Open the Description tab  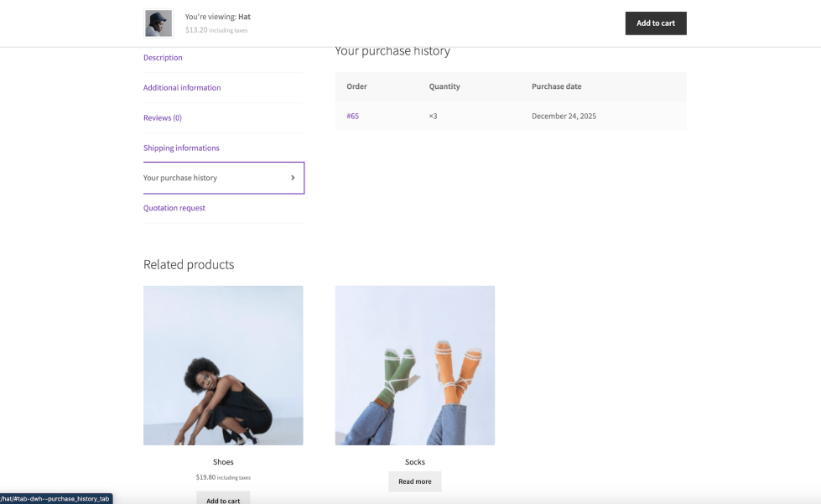pyautogui.click(x=163, y=58)
